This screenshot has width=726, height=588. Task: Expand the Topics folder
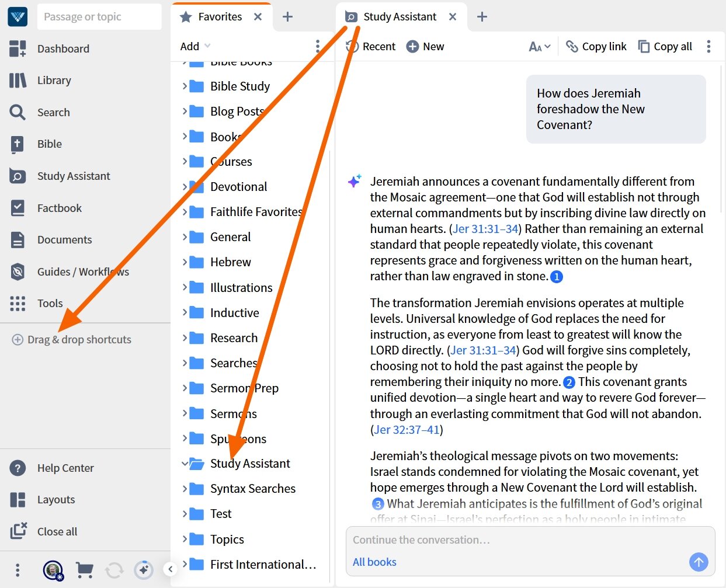click(185, 539)
